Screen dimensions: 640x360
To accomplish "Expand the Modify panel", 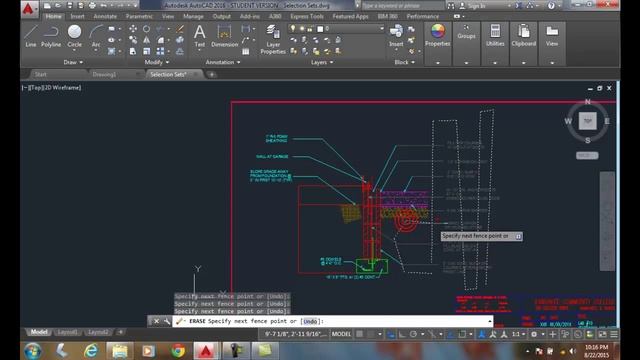I will pyautogui.click(x=157, y=62).
